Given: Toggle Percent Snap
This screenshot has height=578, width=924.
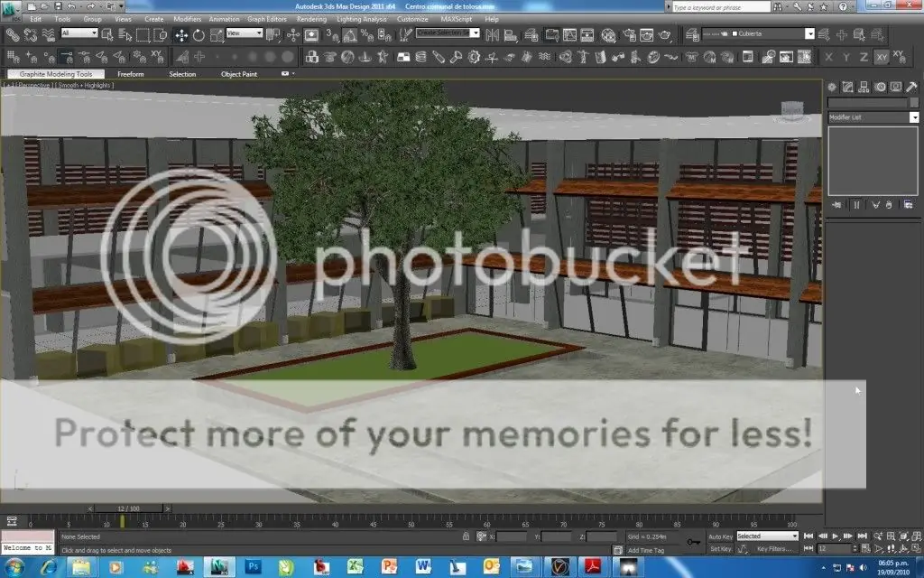Looking at the screenshot, I should pyautogui.click(x=367, y=35).
